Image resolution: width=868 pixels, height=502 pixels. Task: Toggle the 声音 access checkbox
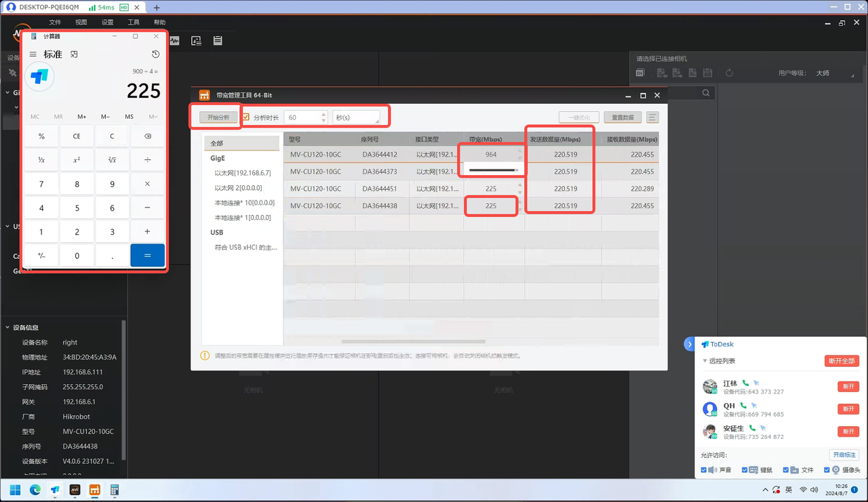pyautogui.click(x=703, y=470)
